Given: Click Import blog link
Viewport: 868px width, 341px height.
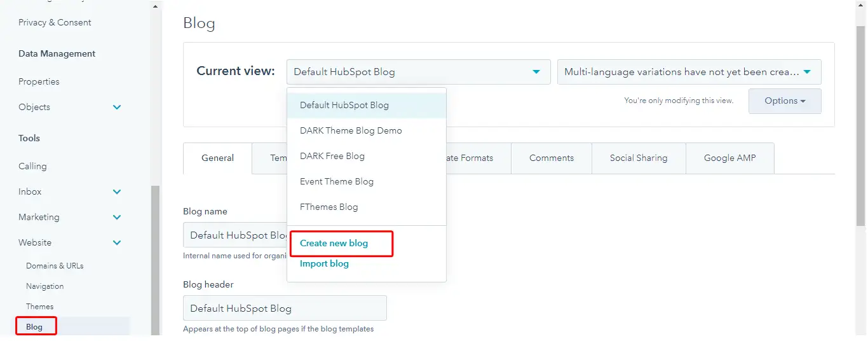Looking at the screenshot, I should coord(324,263).
